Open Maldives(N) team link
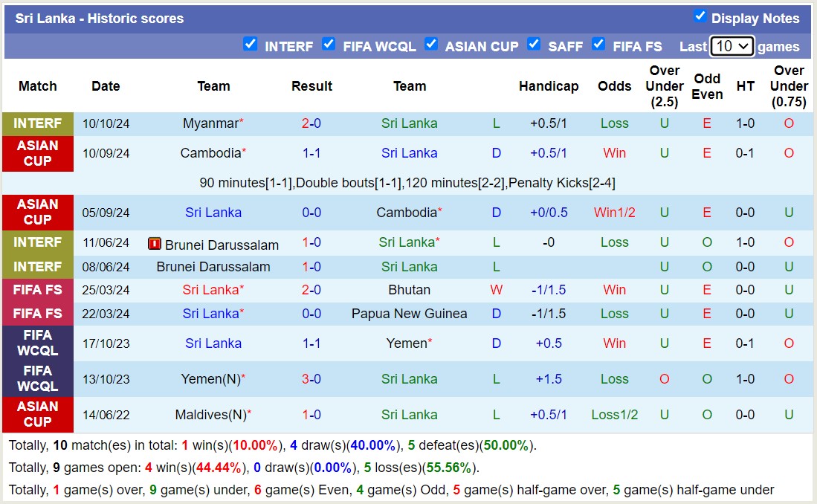Image resolution: width=817 pixels, height=504 pixels. click(210, 415)
